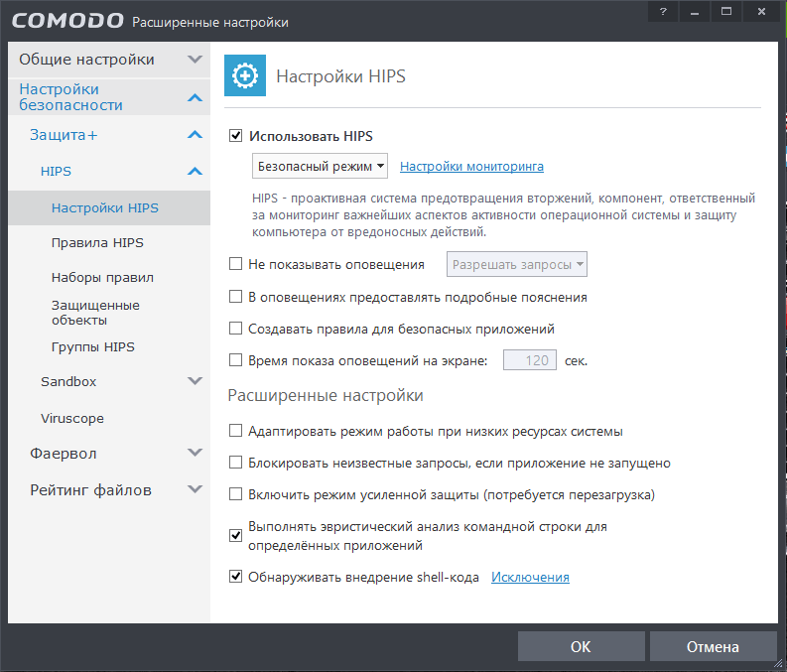Click the HIPS settings gear icon

tap(245, 75)
